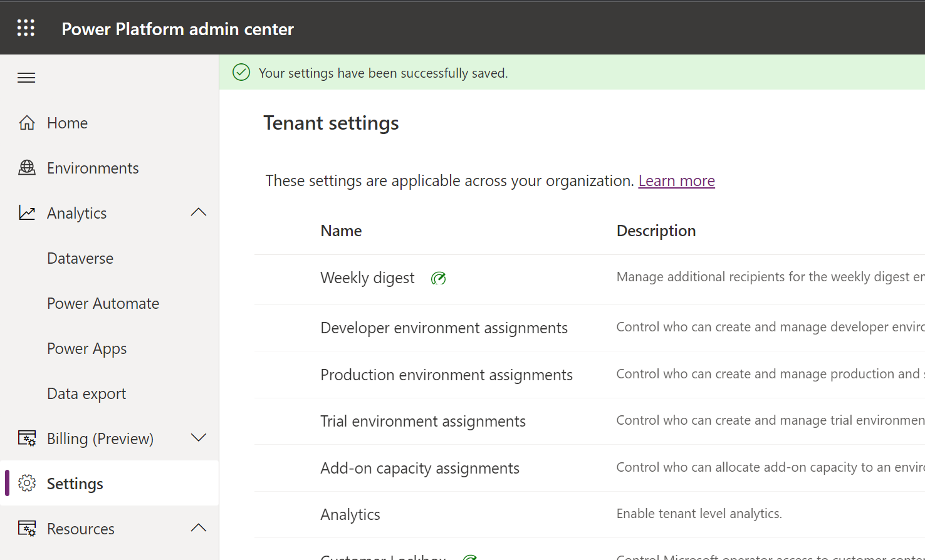
Task: Open the app launcher waffle icon
Action: (26, 28)
